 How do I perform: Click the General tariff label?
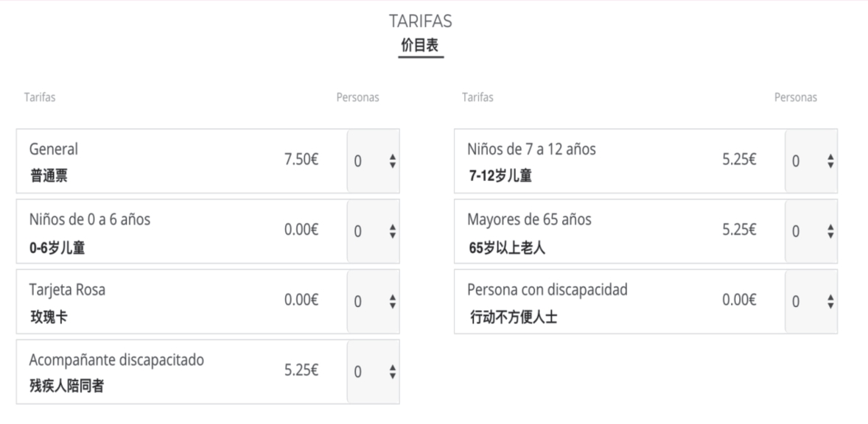(54, 149)
